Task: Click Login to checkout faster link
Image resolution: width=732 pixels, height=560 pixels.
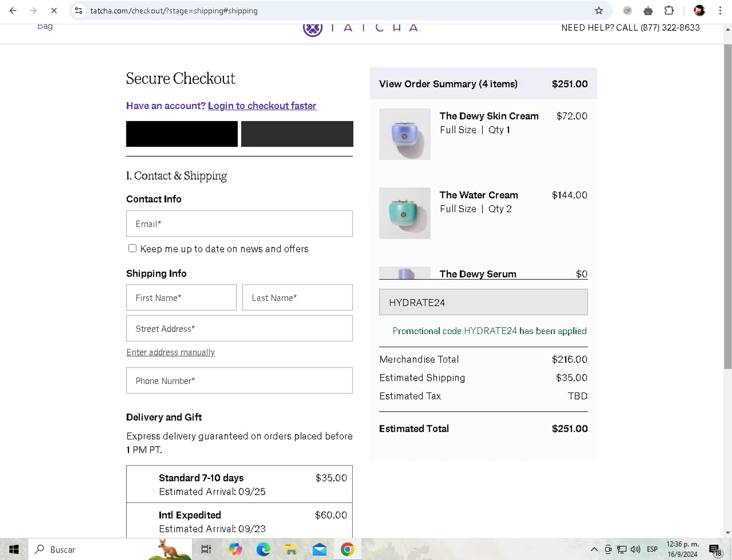Action: 262,105
